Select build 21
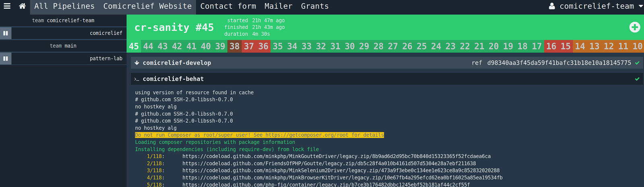Image resolution: width=644 pixels, height=187 pixels. (x=479, y=46)
